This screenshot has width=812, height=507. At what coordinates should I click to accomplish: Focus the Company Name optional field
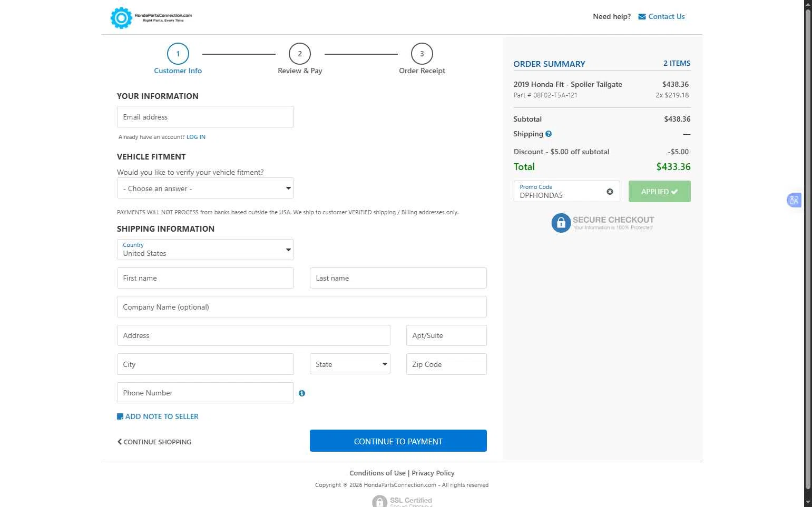(x=302, y=307)
